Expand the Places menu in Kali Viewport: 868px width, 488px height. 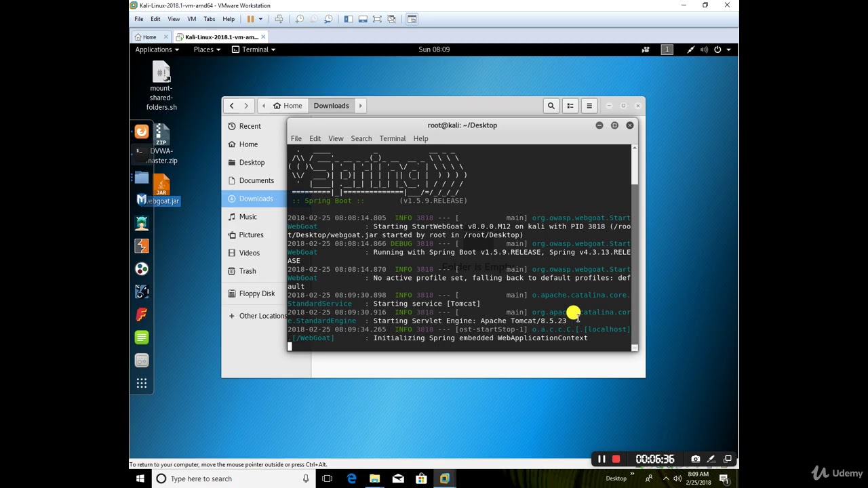tap(206, 49)
